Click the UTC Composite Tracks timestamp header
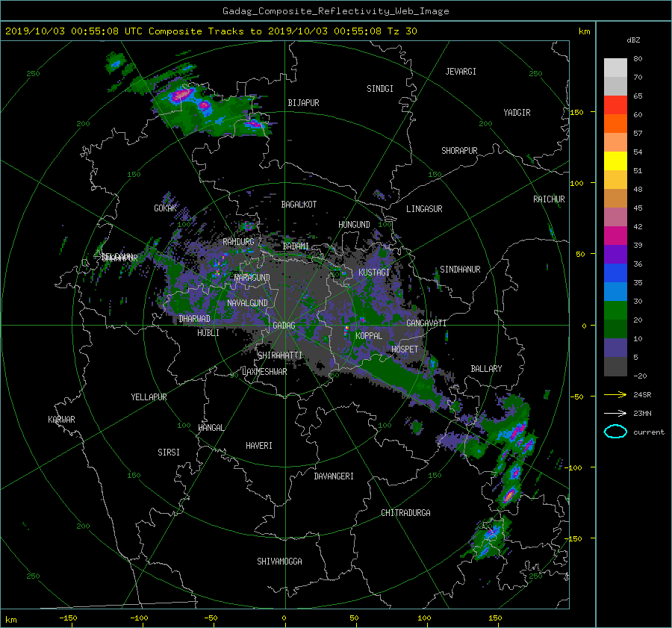 tap(211, 31)
